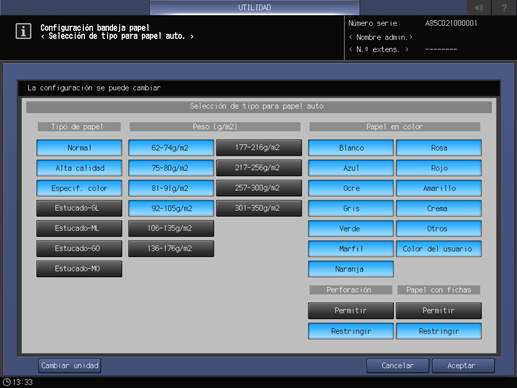Toggle Naranja colored paper

point(351,269)
